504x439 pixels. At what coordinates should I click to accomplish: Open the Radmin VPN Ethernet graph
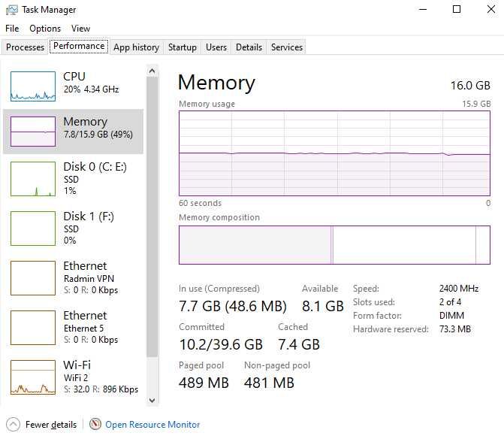(33, 277)
